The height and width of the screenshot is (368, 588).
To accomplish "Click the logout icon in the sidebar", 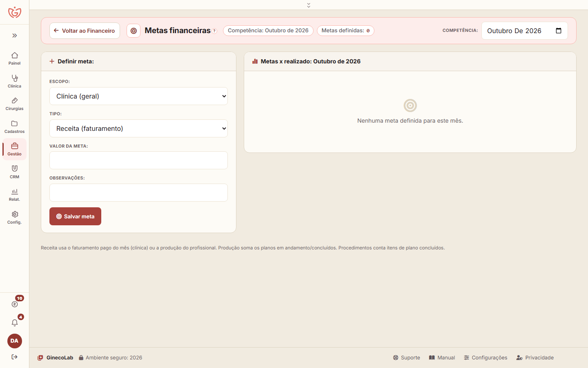I will pos(15,357).
